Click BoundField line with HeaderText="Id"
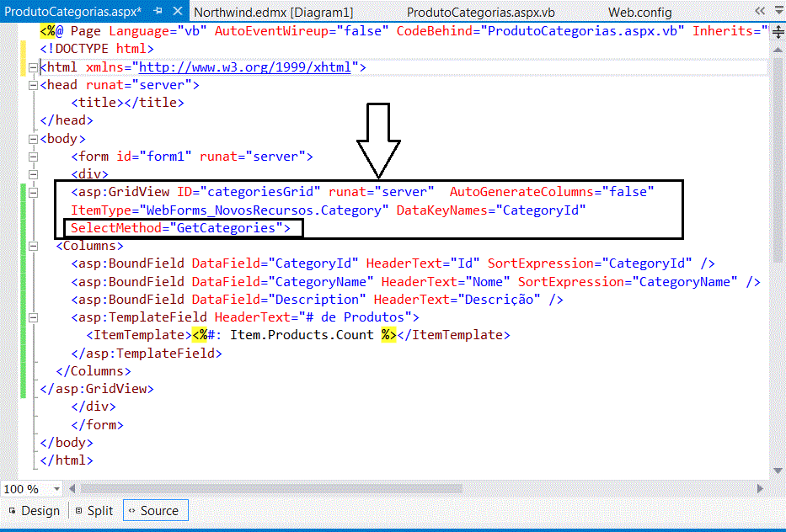The image size is (786, 532). click(393, 263)
